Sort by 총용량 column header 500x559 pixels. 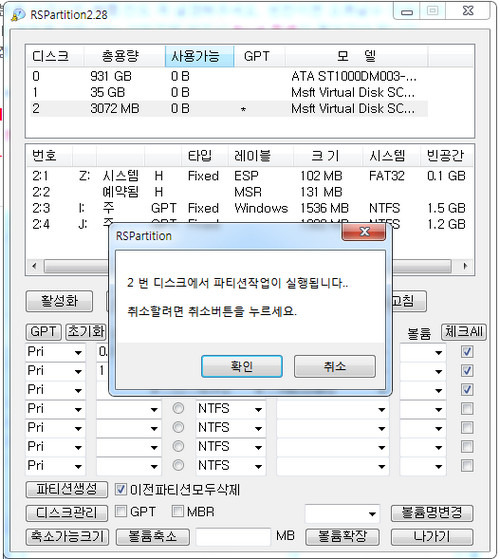click(124, 56)
